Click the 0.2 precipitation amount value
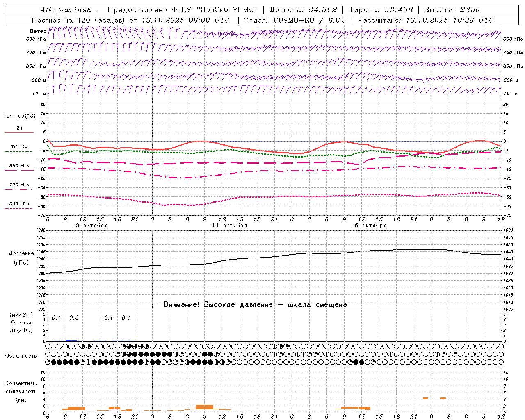The width and height of the screenshot is (525, 420). (x=74, y=318)
